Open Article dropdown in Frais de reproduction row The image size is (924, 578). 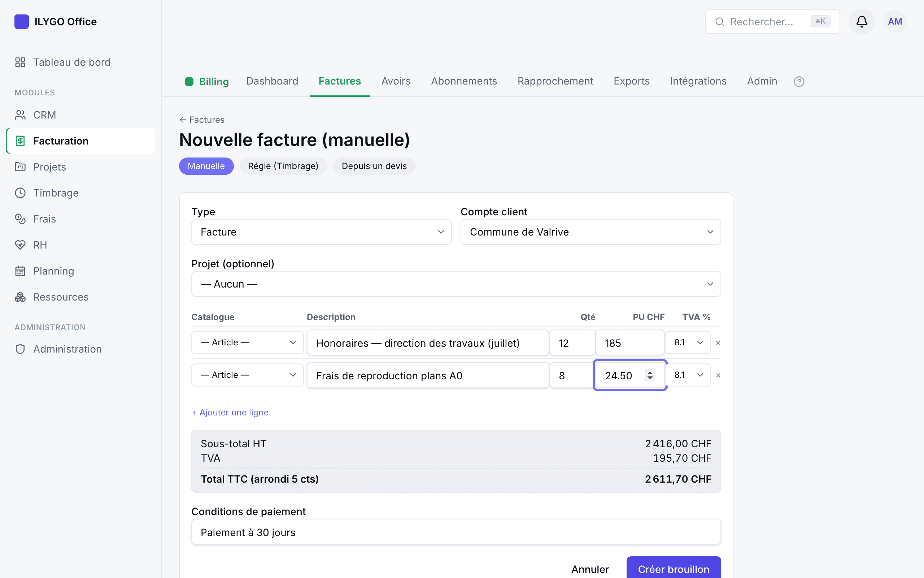click(x=247, y=375)
